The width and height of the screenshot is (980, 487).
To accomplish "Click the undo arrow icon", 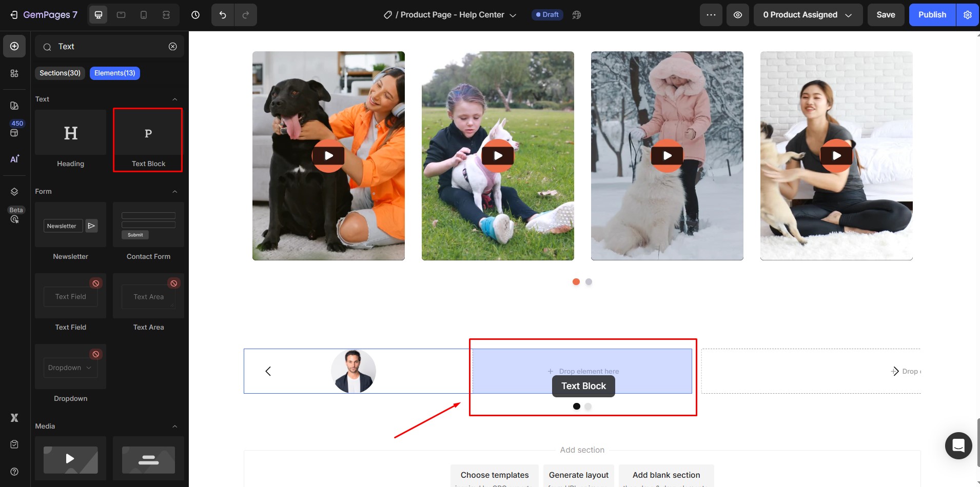I will (x=223, y=15).
